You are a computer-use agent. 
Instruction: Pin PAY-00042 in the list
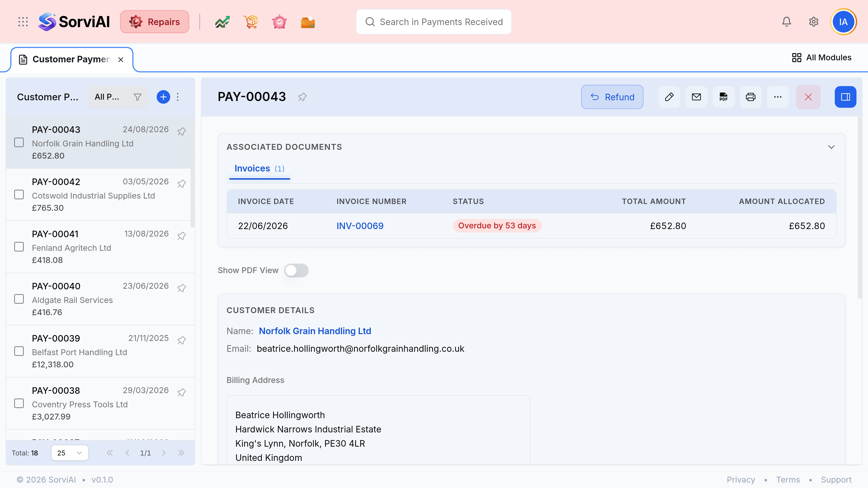click(182, 183)
